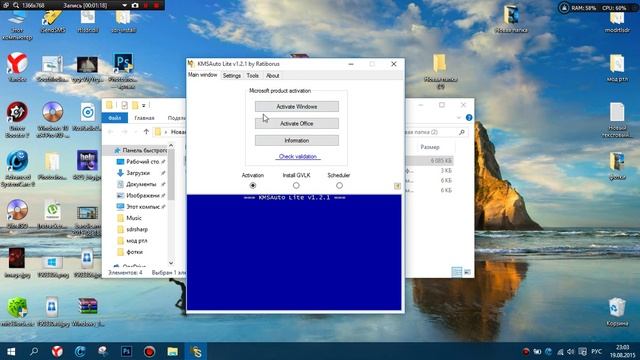Image resolution: width=640 pixels, height=360 pixels.
Task: Open the Windows Start menu
Action: [11, 351]
